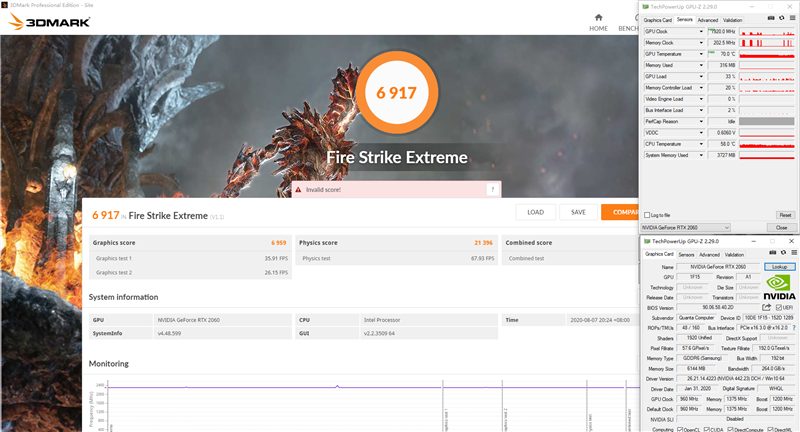Image resolution: width=800 pixels, height=432 pixels.
Task: Open the Memory Used sensor dropdown
Action: coord(701,65)
